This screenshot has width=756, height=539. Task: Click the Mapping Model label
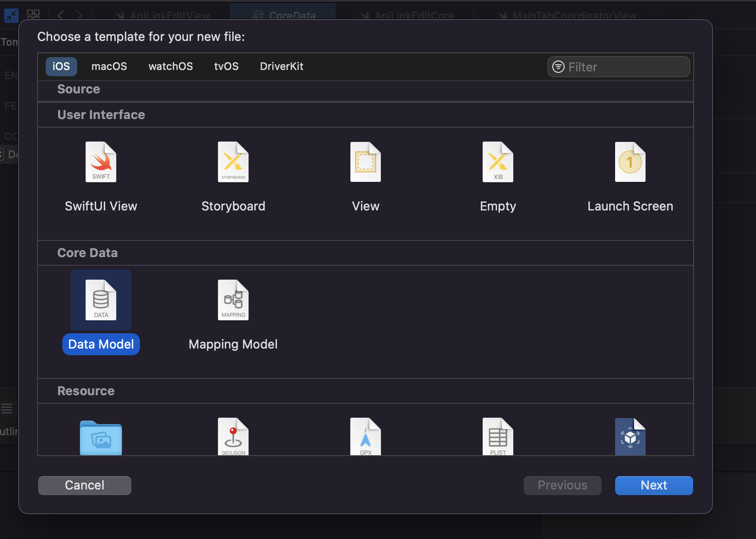(233, 344)
